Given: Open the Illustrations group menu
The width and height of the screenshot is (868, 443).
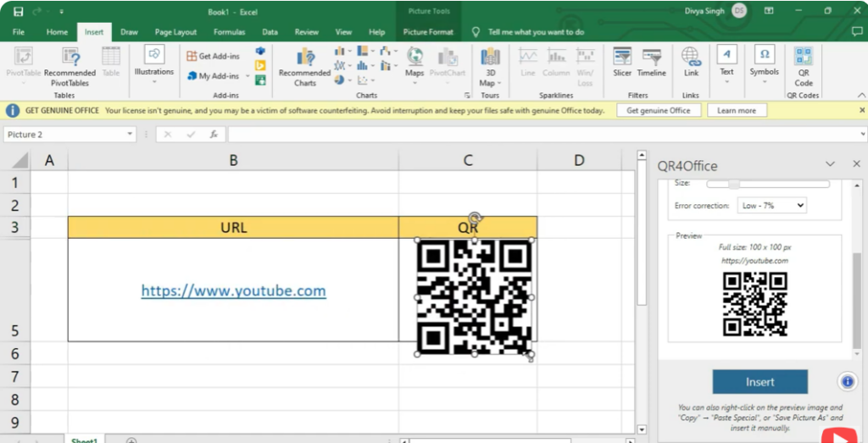Looking at the screenshot, I should (x=154, y=65).
